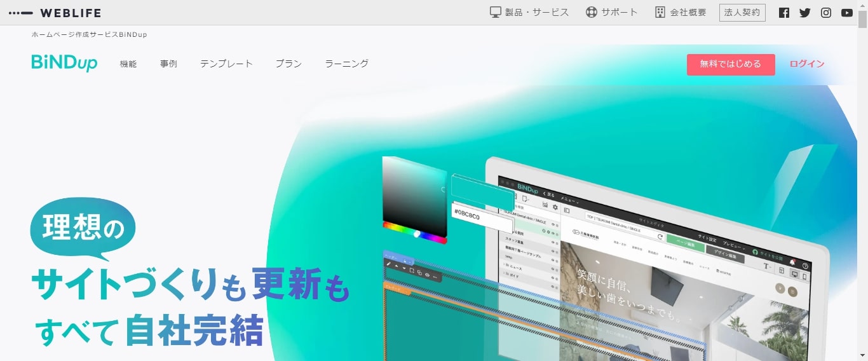Open the WEBLIFE logo link

pos(55,13)
